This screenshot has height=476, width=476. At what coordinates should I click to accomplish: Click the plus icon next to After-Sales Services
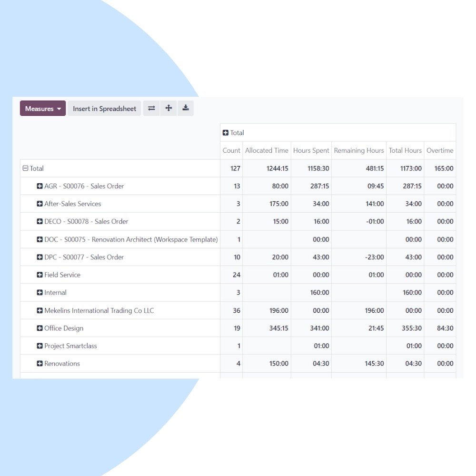pos(40,204)
